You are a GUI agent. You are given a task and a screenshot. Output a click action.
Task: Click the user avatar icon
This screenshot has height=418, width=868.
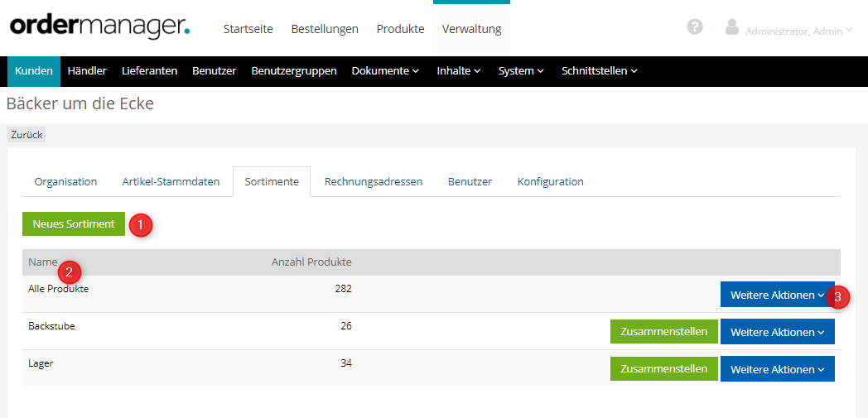(731, 27)
